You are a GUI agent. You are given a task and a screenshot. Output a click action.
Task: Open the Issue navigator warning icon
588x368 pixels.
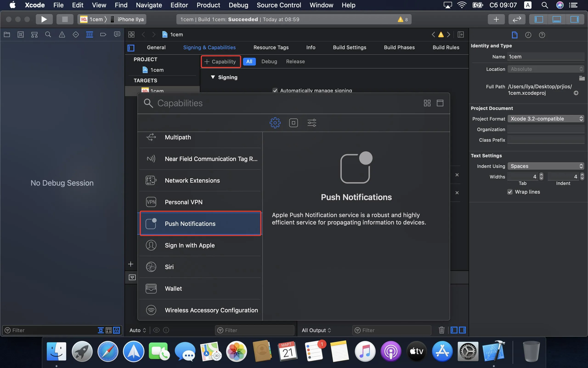62,34
